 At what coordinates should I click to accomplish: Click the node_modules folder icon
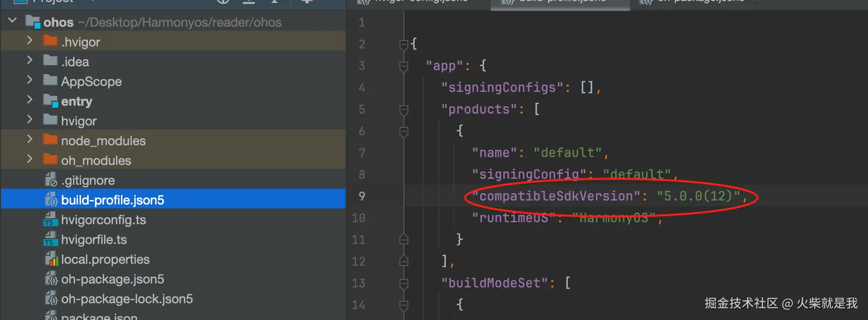pos(50,139)
